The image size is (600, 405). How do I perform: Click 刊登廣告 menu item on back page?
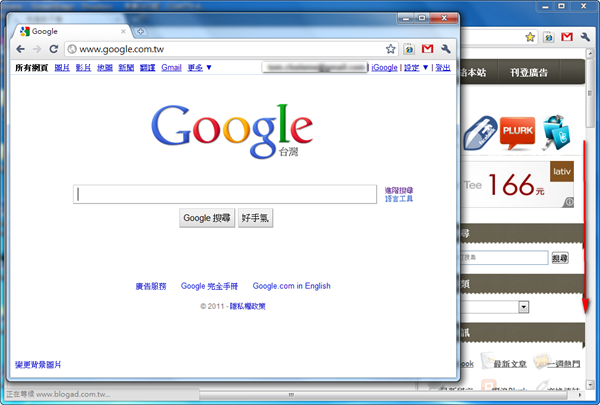click(528, 72)
